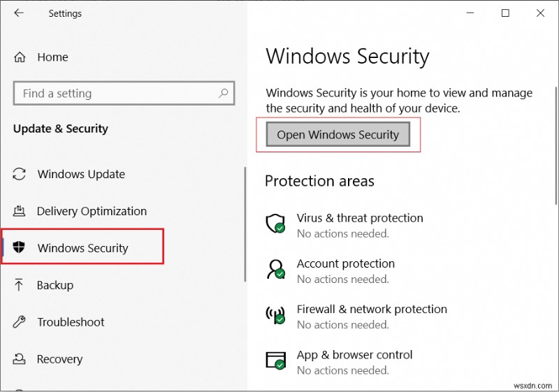Click the search magnifier icon
The height and width of the screenshot is (392, 559).
224,93
